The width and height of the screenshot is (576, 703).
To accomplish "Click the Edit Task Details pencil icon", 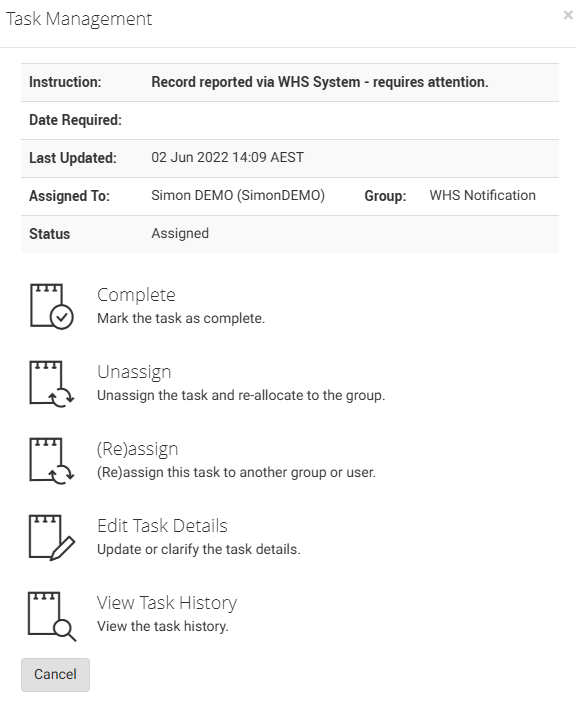I will click(52, 538).
